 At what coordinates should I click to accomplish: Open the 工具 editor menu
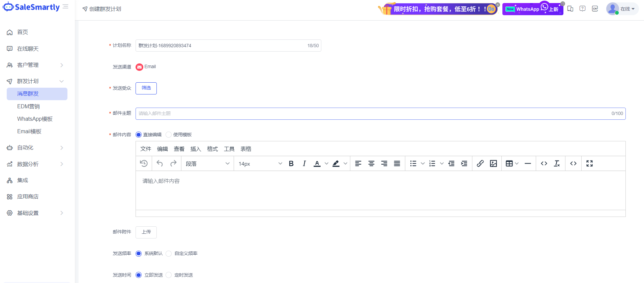coord(229,149)
